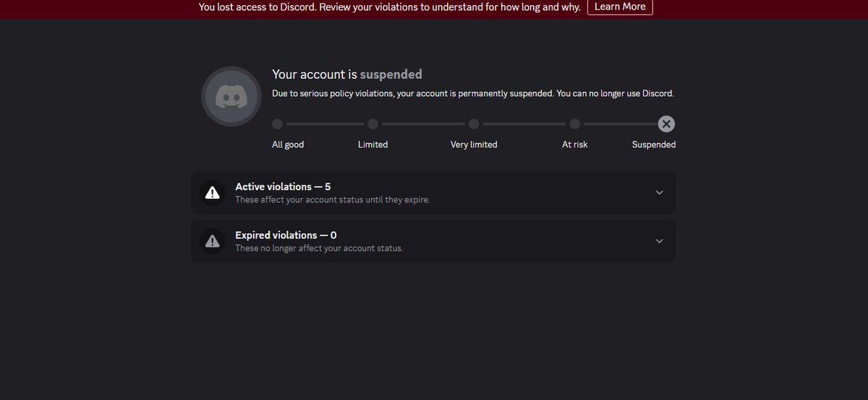The height and width of the screenshot is (400, 868).
Task: Click the 'Suspended' label under progress bar
Action: [x=654, y=145]
